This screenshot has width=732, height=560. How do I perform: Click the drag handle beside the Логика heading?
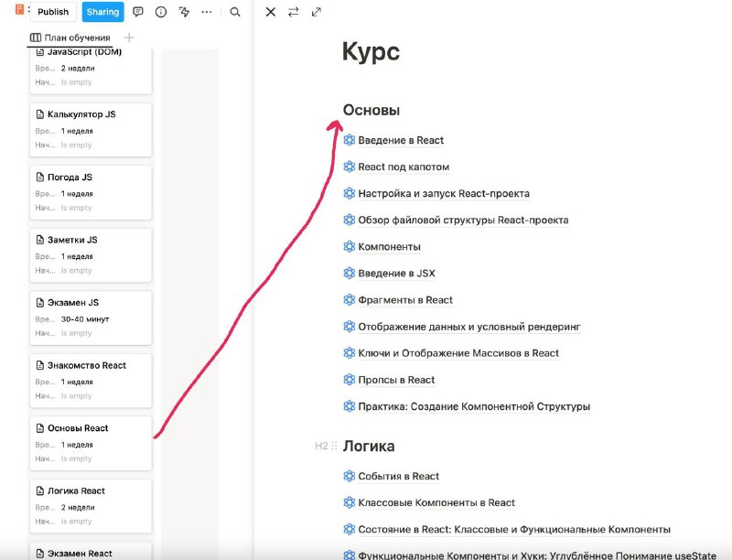[334, 446]
